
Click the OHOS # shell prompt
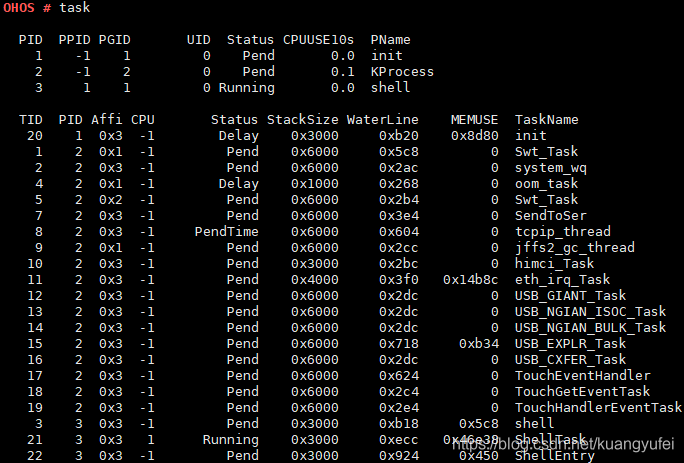coord(27,8)
